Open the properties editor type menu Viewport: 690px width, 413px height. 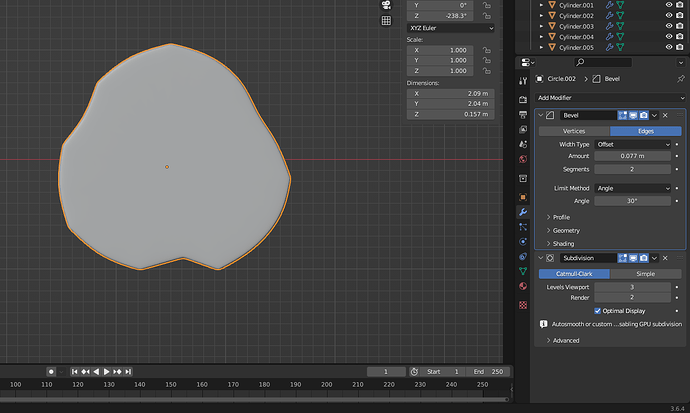coord(527,62)
